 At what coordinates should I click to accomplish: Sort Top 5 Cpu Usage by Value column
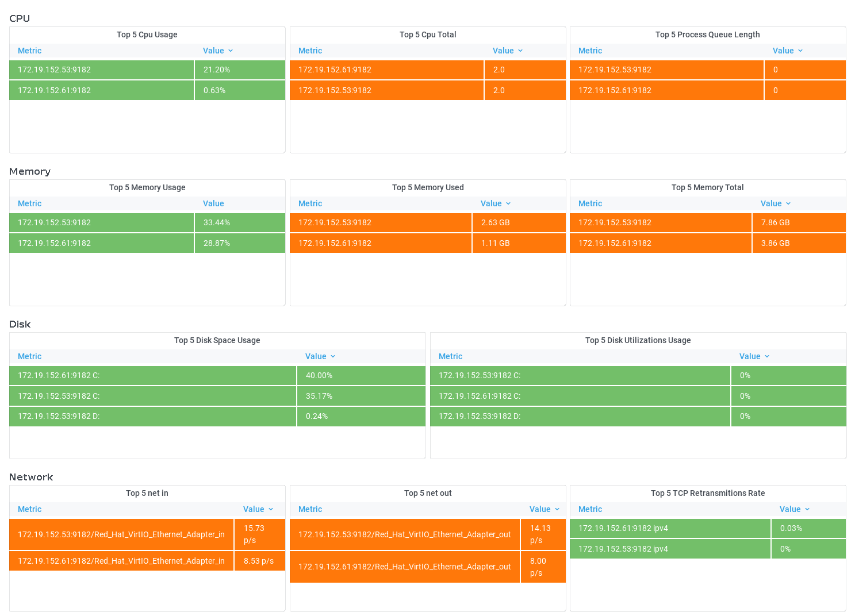(x=218, y=51)
